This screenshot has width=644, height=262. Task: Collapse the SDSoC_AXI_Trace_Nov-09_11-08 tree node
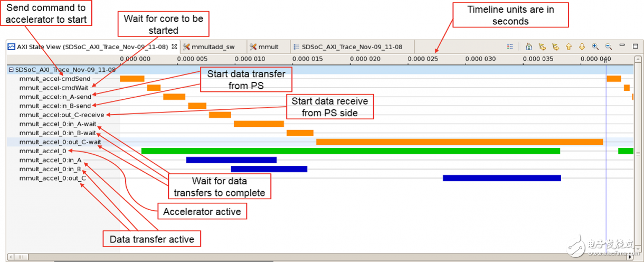[x=11, y=70]
